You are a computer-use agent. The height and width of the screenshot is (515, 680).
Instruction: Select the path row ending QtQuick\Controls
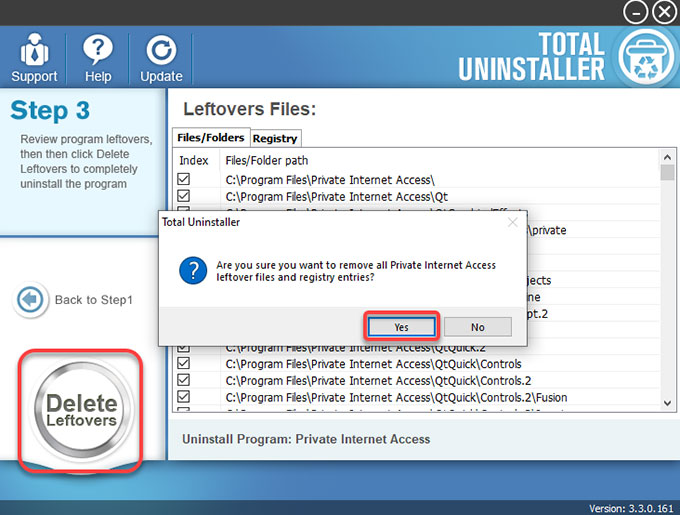coord(373,364)
